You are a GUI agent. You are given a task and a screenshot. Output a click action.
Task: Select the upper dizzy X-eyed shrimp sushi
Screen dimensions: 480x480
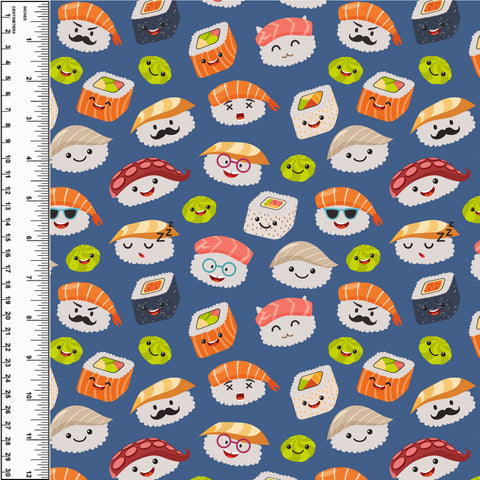pyautogui.click(x=243, y=103)
